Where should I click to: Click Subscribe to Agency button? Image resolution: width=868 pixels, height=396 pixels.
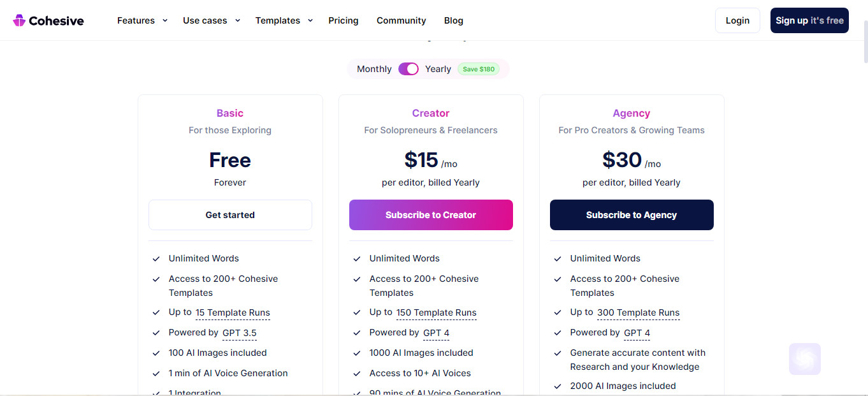[x=632, y=215]
